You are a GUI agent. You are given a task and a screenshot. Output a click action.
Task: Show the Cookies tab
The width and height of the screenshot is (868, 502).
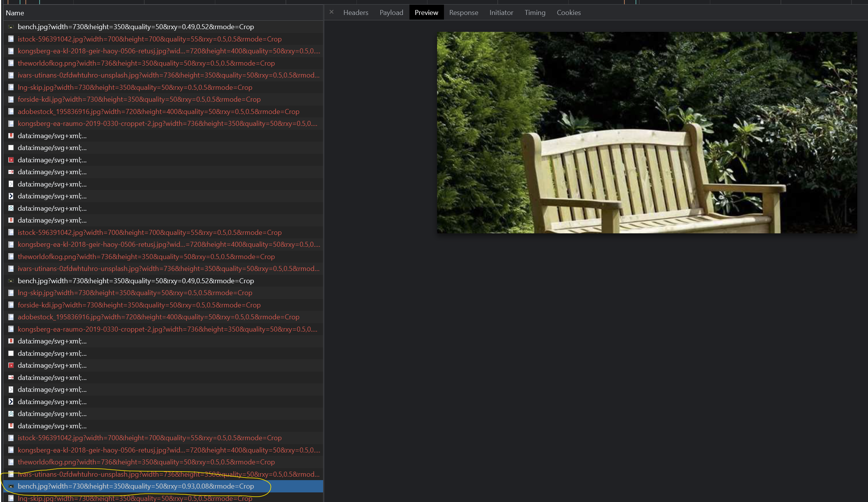coord(569,13)
